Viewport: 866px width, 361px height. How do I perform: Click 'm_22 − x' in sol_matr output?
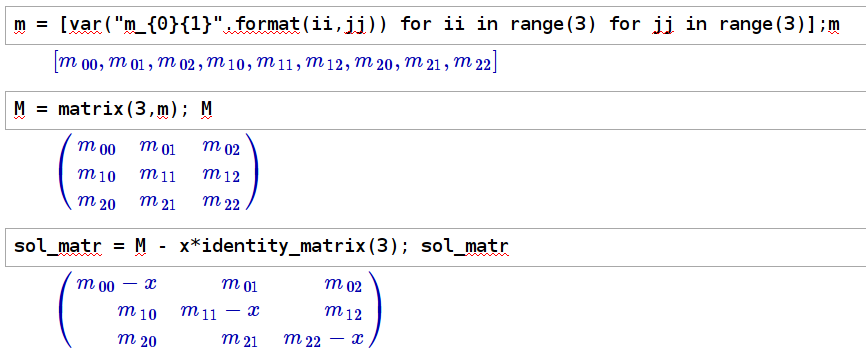pyautogui.click(x=324, y=338)
